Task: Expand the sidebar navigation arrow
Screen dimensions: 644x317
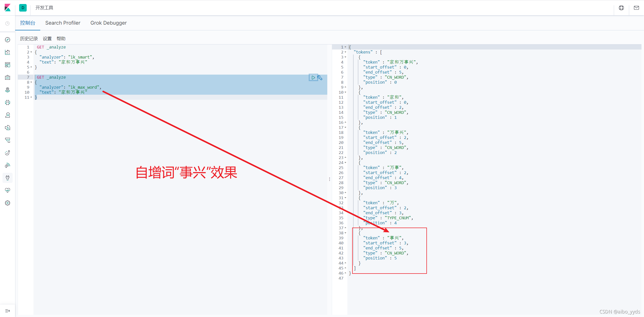Action: pyautogui.click(x=8, y=311)
